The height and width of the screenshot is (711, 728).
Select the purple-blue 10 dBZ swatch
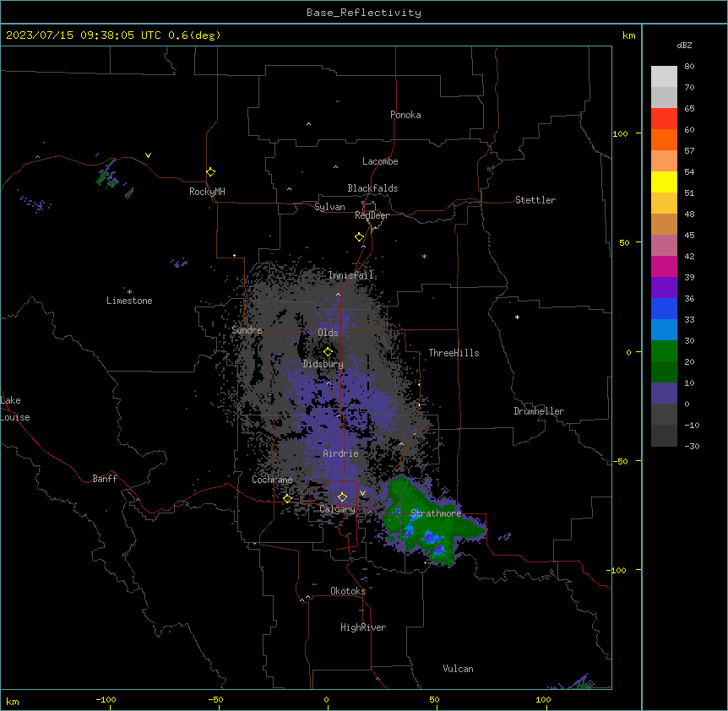(664, 393)
